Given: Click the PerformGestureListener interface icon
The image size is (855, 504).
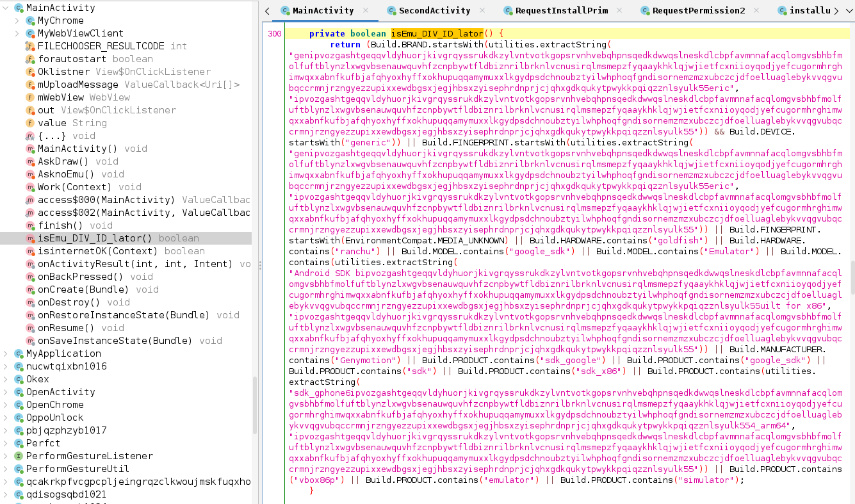Looking at the screenshot, I should pyautogui.click(x=19, y=456).
